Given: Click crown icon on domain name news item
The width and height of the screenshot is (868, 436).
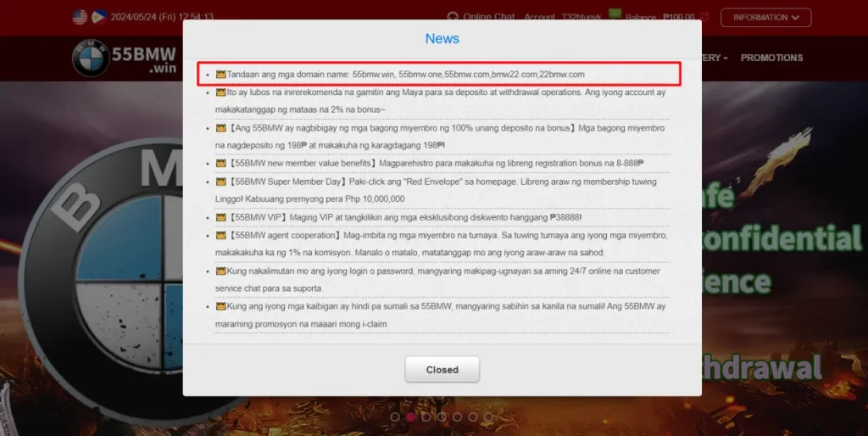Looking at the screenshot, I should pos(220,75).
